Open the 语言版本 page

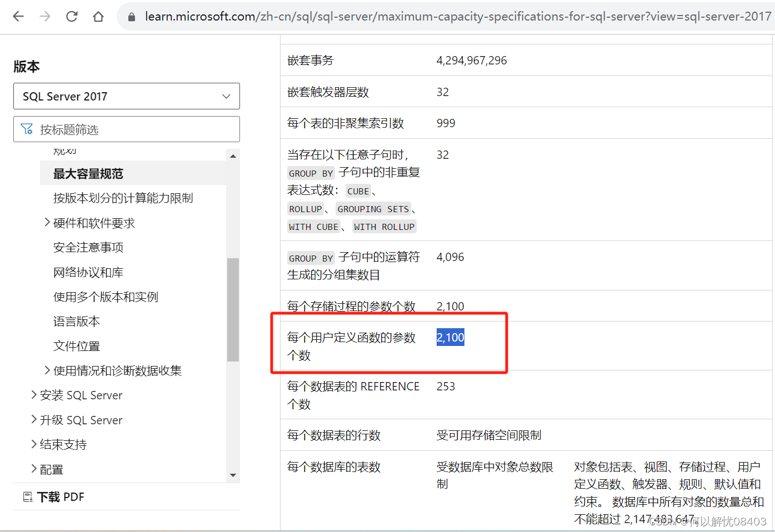pos(77,321)
